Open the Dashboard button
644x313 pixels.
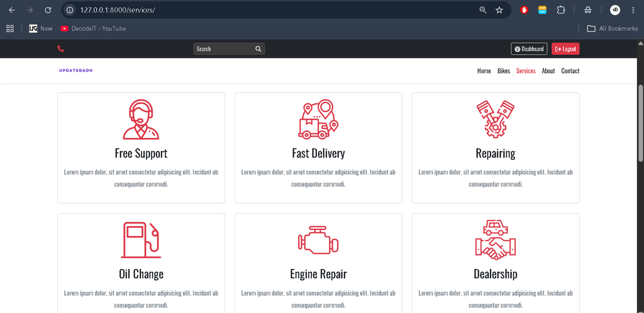pyautogui.click(x=529, y=48)
